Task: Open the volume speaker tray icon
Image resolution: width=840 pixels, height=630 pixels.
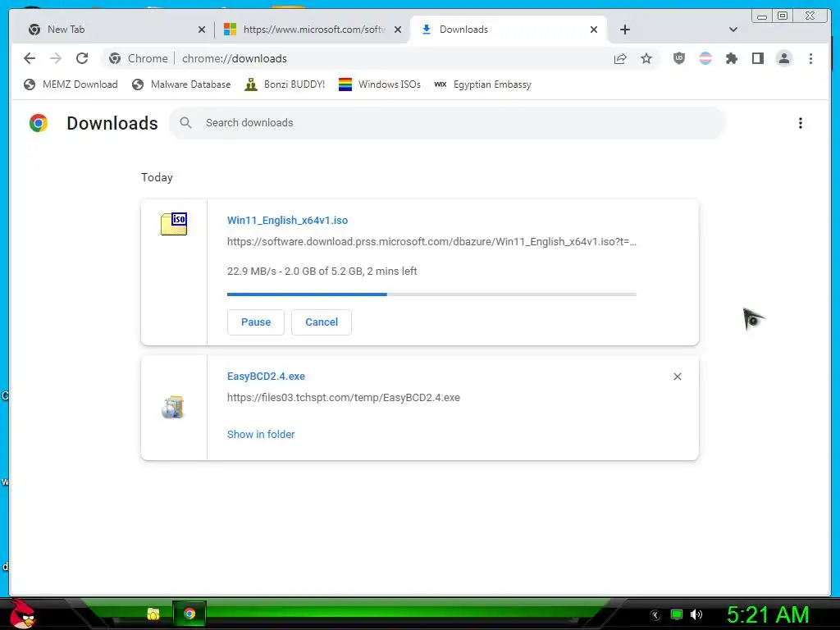Action: click(x=696, y=614)
